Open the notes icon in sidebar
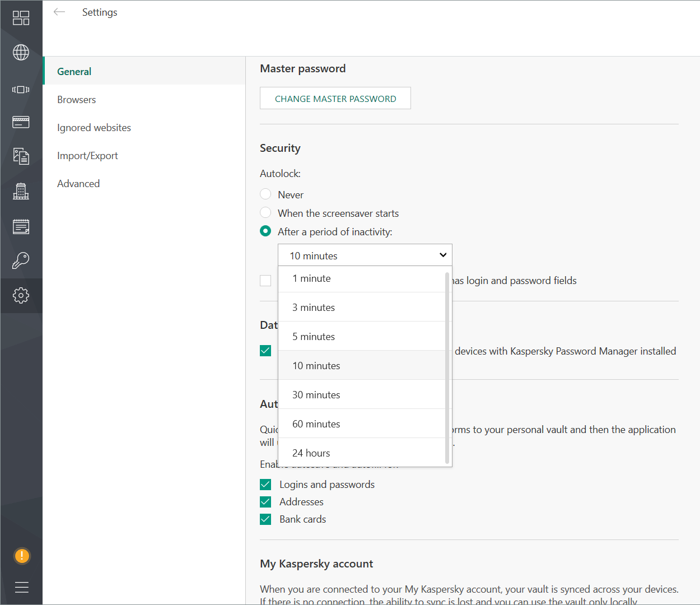This screenshot has width=700, height=605. 21,226
